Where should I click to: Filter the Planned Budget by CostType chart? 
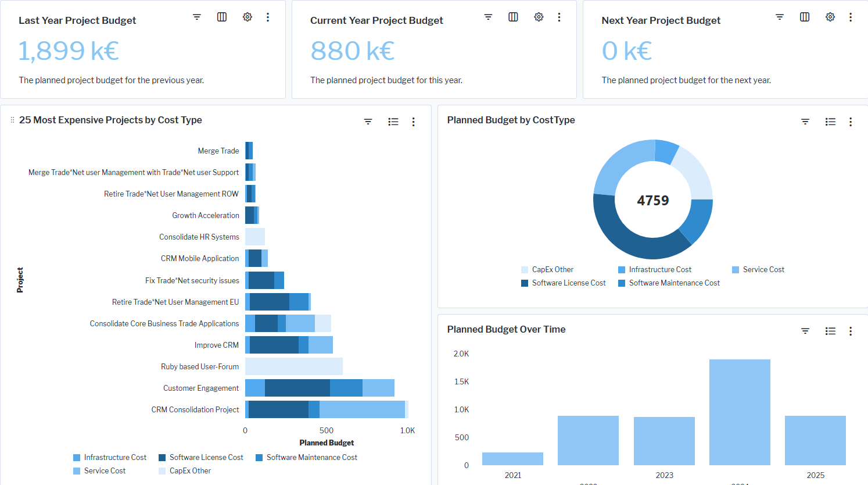click(x=805, y=122)
